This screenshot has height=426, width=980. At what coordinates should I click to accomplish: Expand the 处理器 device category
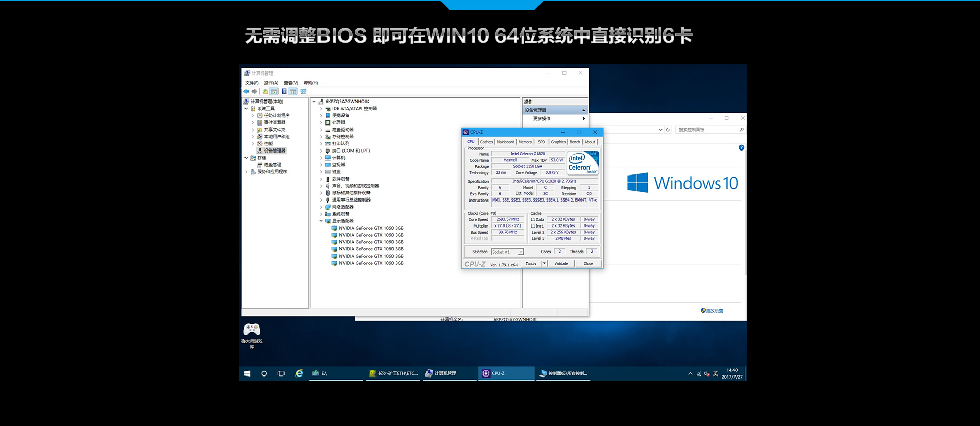(321, 123)
